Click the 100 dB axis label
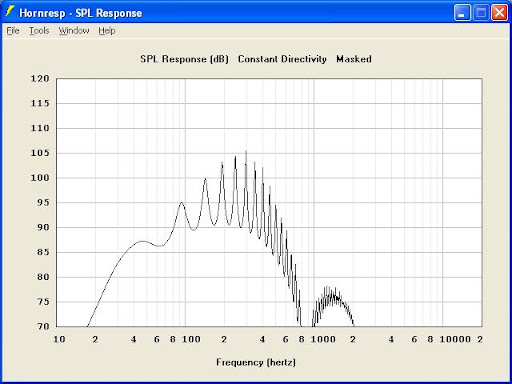This screenshot has width=512, height=384. (40, 178)
